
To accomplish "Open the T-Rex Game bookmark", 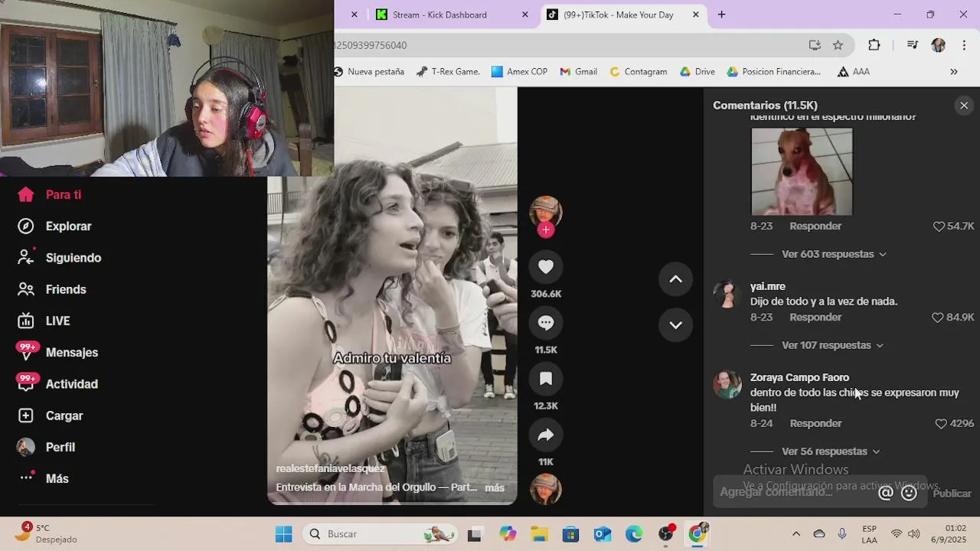I will pos(448,72).
